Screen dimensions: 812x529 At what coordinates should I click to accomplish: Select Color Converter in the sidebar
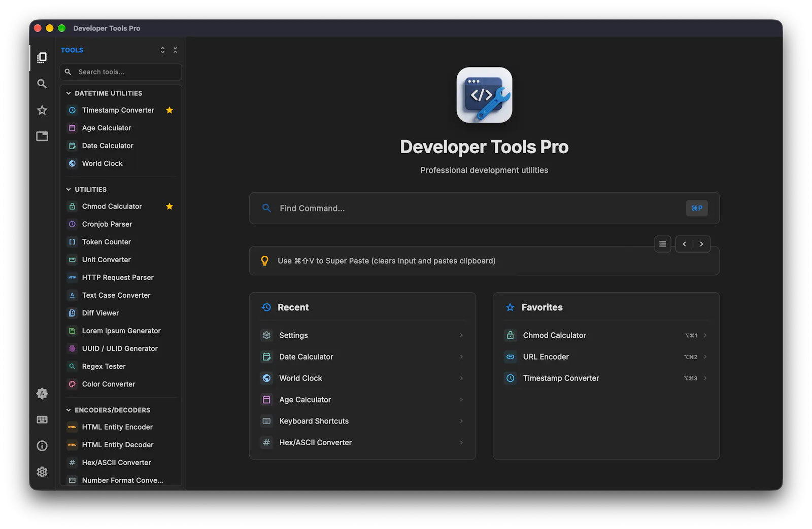point(120,384)
